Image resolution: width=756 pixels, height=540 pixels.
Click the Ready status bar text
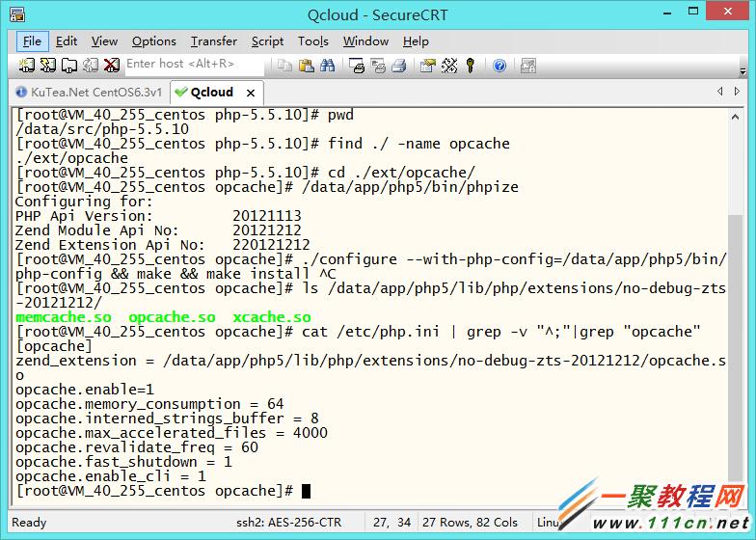tap(29, 523)
